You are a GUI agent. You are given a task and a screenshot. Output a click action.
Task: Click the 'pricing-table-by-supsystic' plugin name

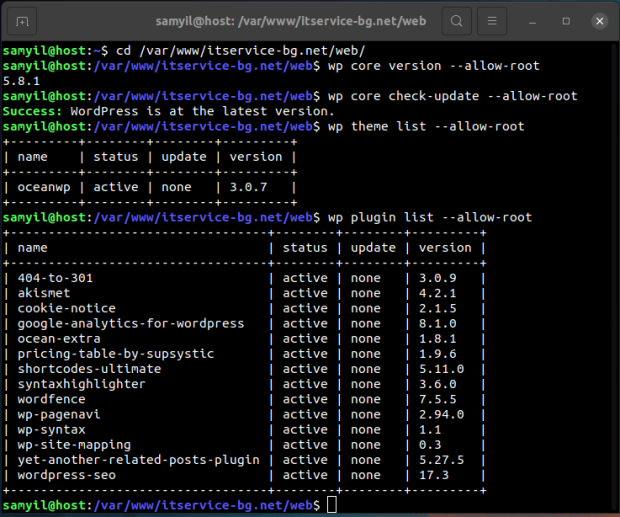116,354
